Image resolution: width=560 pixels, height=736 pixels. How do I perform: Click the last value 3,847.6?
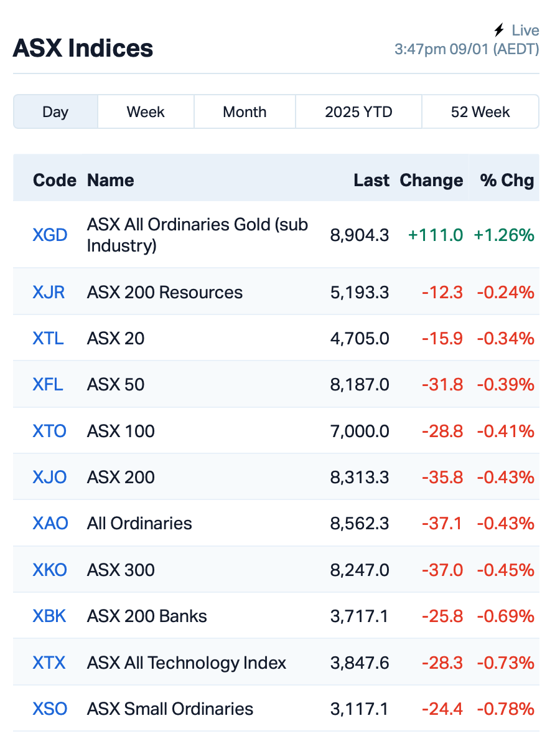[360, 663]
